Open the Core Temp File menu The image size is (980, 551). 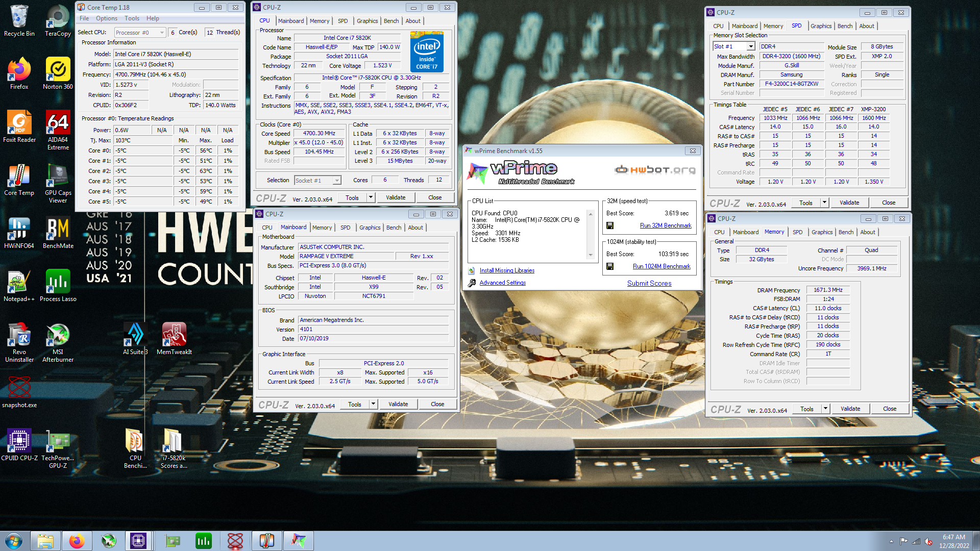click(84, 18)
